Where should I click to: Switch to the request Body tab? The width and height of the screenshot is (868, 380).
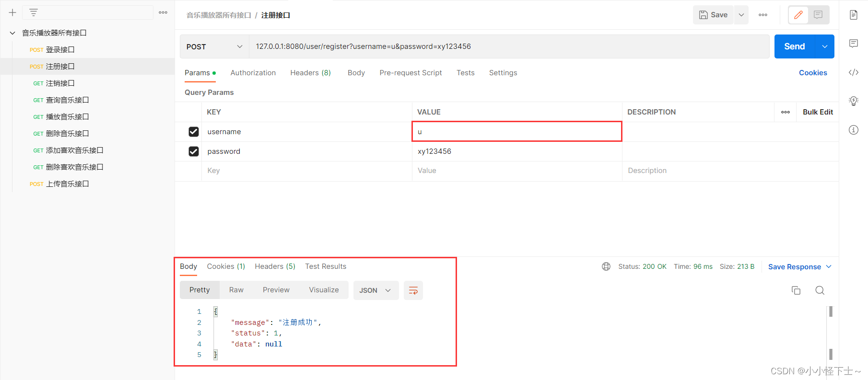coord(356,73)
